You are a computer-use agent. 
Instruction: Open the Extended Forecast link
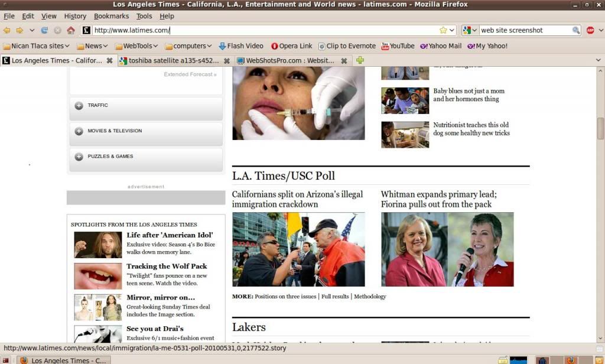(190, 74)
